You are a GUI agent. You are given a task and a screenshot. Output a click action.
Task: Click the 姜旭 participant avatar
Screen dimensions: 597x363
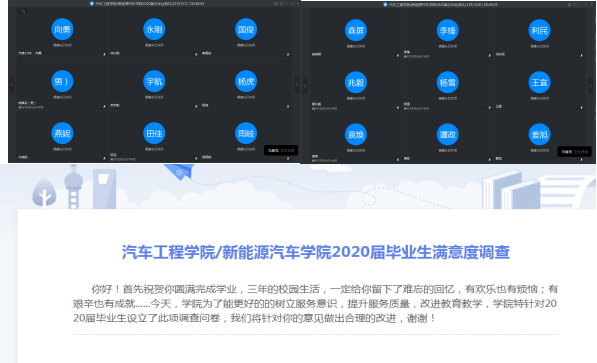tap(540, 134)
